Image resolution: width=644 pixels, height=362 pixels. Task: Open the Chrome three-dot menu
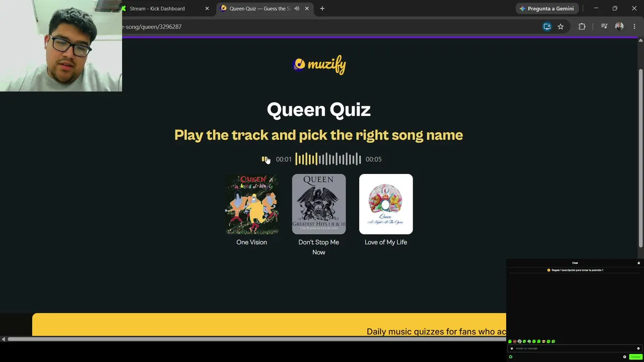coord(634,27)
